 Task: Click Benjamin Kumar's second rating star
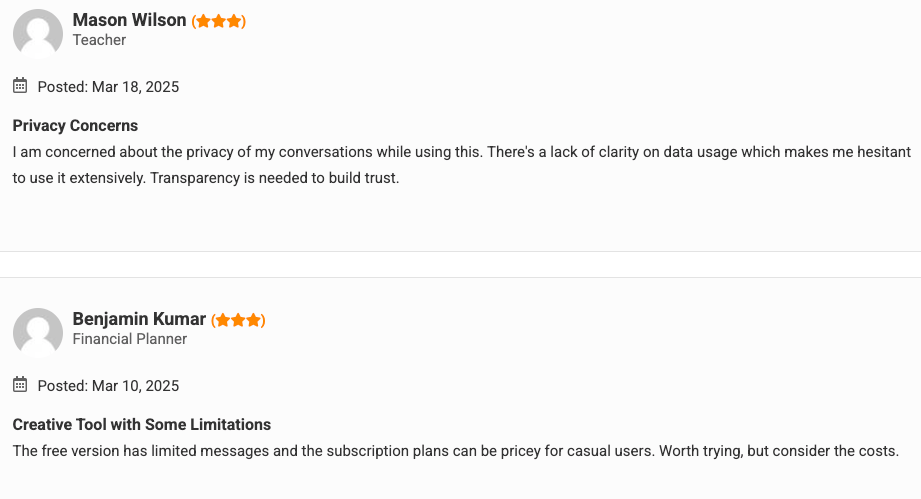coord(238,320)
